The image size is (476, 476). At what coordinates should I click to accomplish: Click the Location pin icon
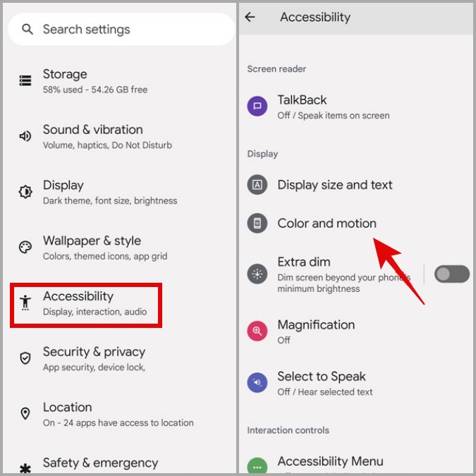[25, 413]
